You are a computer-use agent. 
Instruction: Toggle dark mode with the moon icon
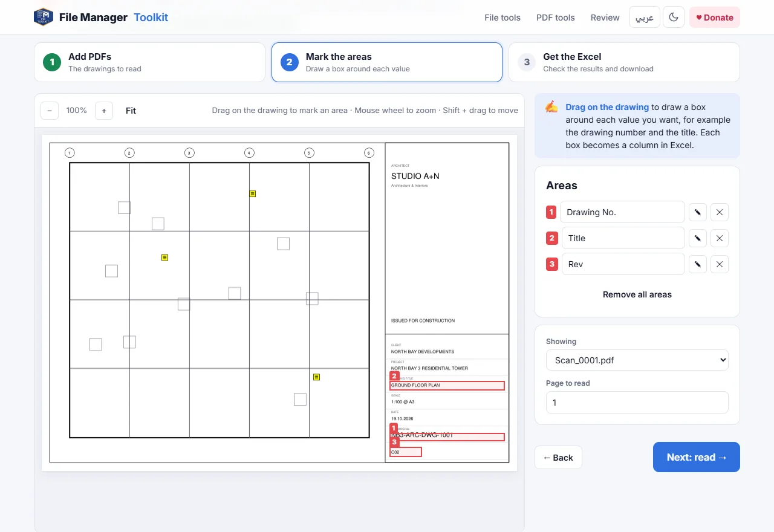(674, 18)
